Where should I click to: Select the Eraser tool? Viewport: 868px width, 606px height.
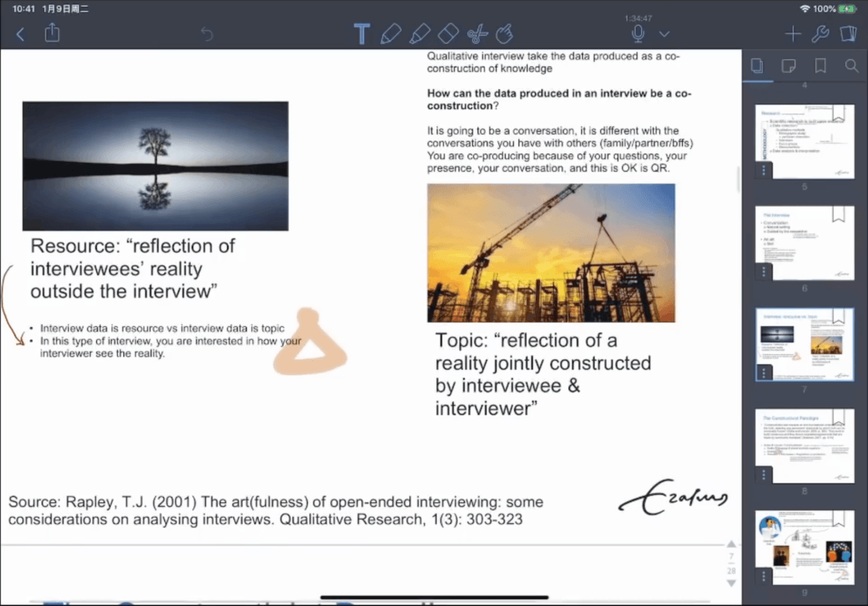(448, 34)
